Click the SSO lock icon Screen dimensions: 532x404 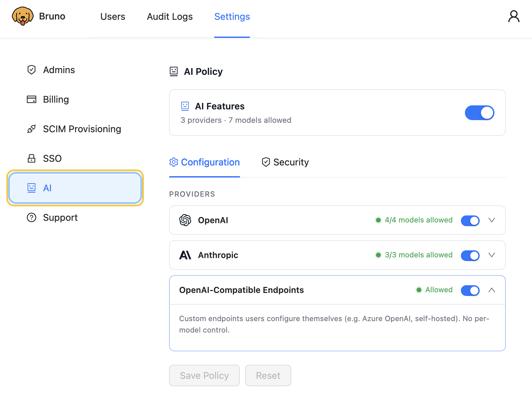32,158
